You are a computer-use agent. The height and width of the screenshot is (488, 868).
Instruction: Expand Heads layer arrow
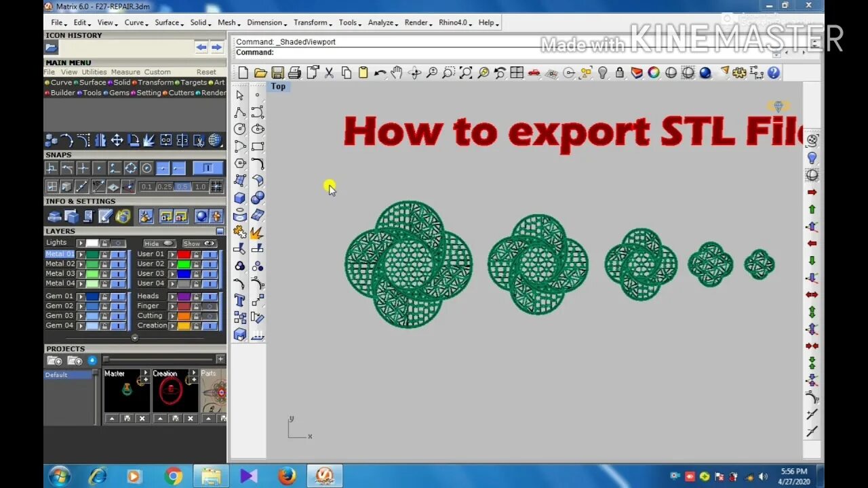click(x=172, y=296)
